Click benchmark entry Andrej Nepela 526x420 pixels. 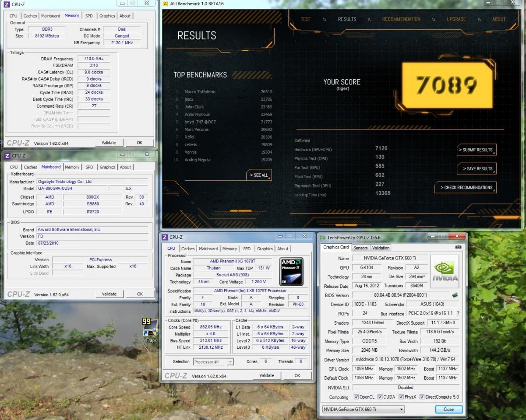click(198, 160)
